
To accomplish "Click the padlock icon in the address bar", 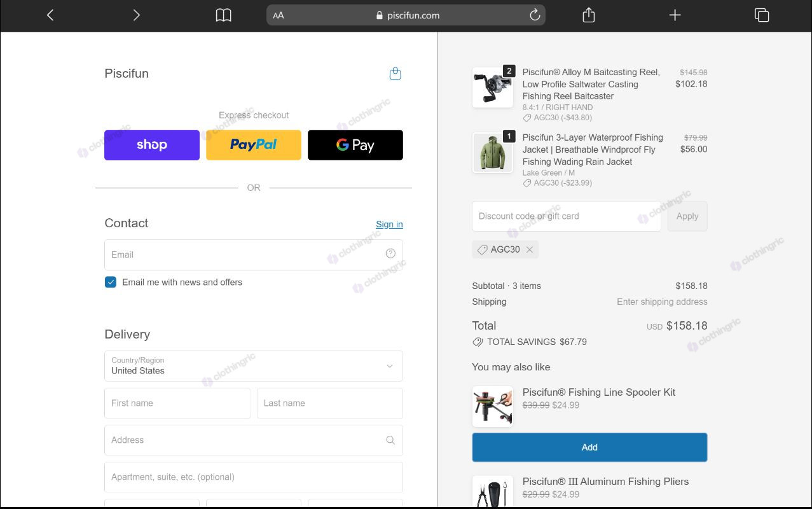I will tap(380, 15).
